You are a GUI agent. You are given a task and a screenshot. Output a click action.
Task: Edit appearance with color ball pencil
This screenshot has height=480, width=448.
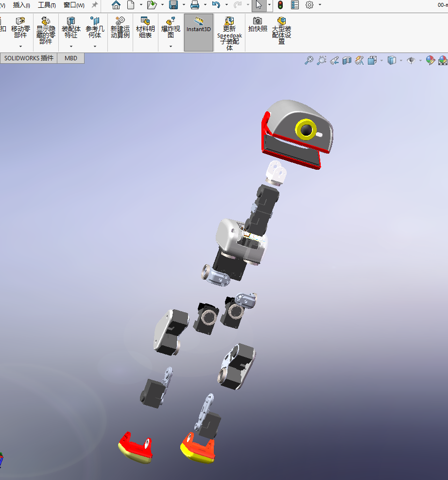tap(430, 60)
